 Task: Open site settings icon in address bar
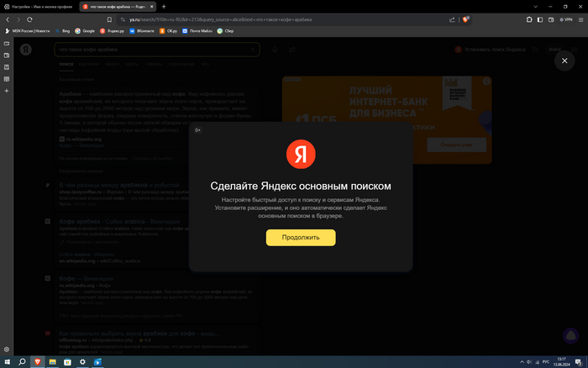[123, 19]
